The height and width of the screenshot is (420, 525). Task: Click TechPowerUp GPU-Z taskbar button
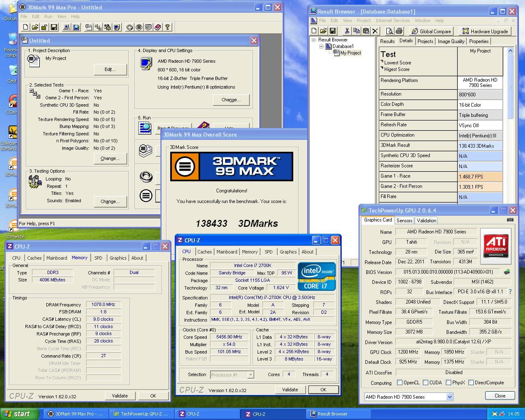tap(141, 414)
